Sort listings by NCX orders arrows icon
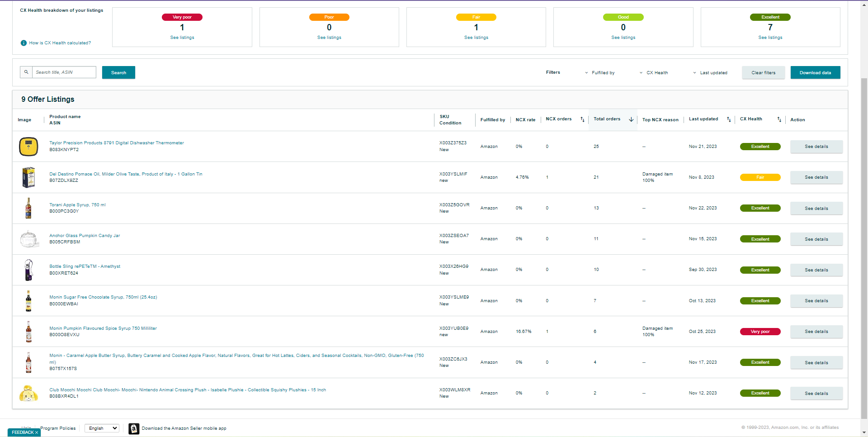The width and height of the screenshot is (868, 437). [x=582, y=119]
